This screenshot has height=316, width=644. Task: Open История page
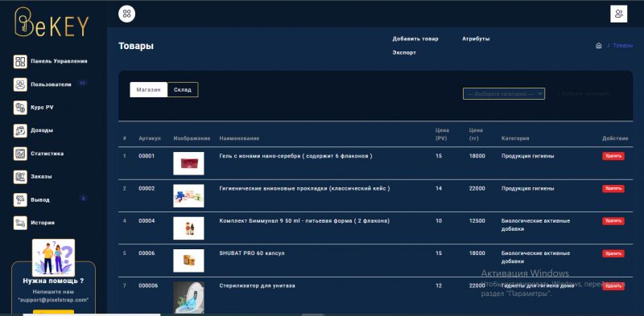click(x=43, y=223)
